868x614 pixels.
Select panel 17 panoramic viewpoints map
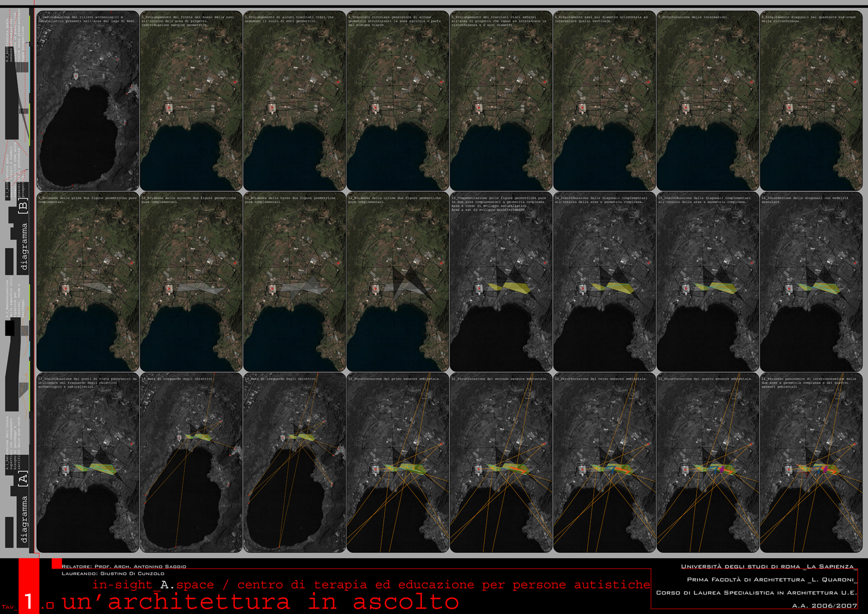tap(88, 463)
